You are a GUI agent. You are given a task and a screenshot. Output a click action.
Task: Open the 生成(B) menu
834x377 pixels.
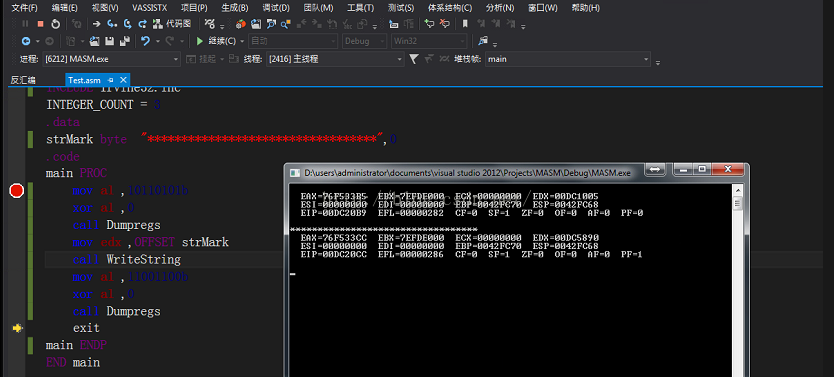point(235,8)
